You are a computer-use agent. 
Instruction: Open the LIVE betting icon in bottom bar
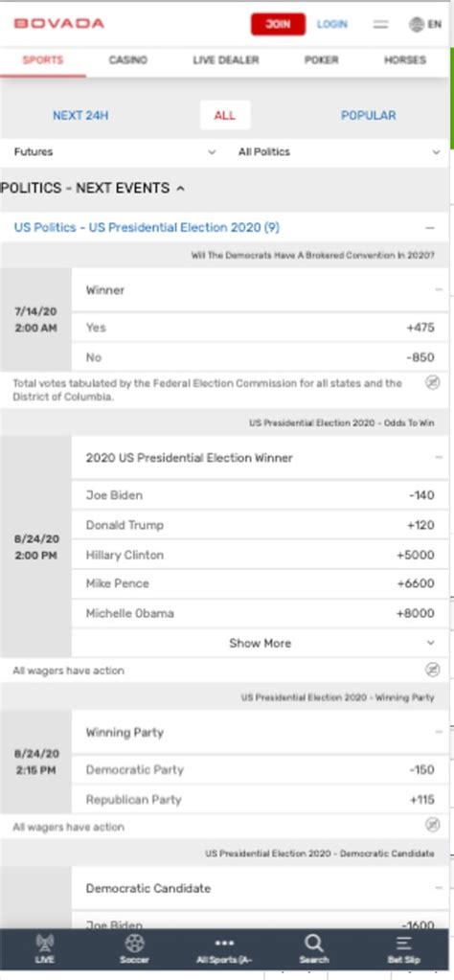pos(45,944)
